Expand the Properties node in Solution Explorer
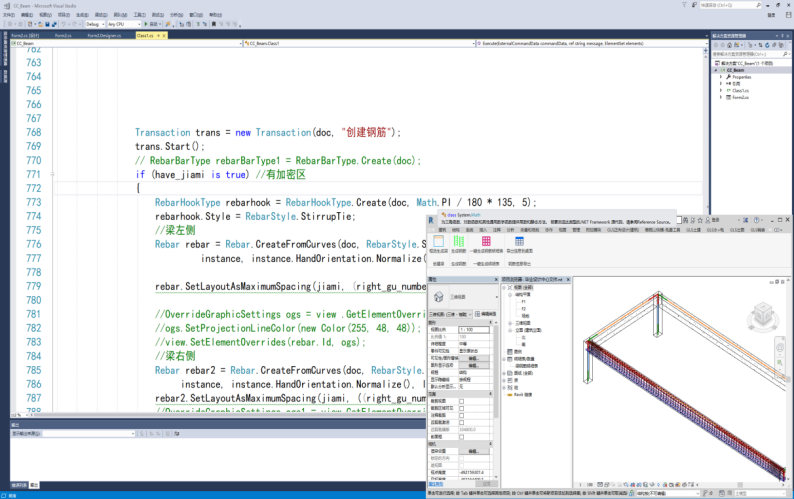The height and width of the screenshot is (499, 794). coord(721,77)
